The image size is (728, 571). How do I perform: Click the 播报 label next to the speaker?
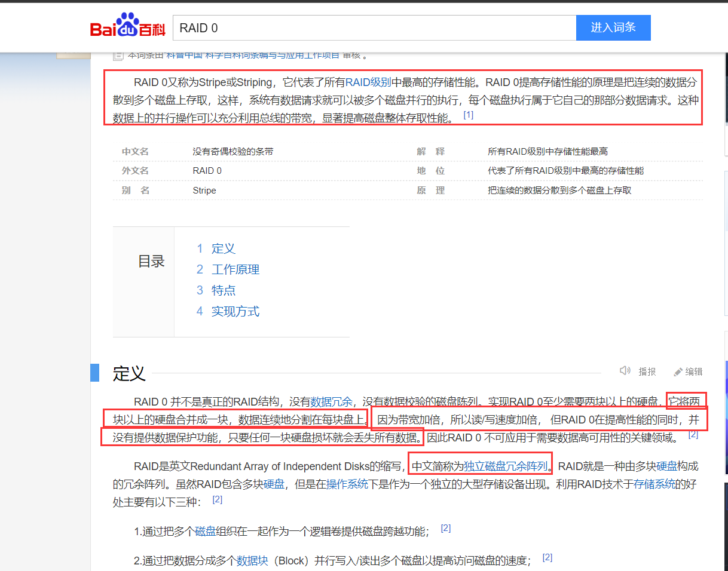pyautogui.click(x=647, y=372)
